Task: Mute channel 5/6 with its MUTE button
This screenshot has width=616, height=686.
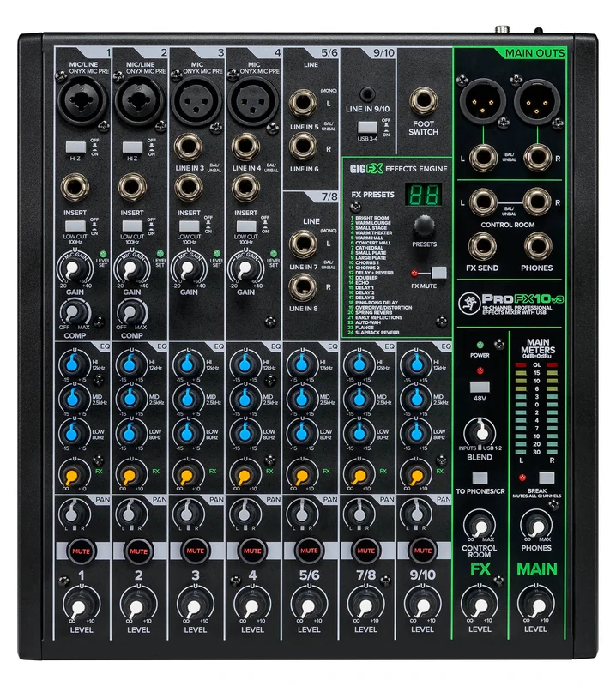Action: click(x=309, y=551)
